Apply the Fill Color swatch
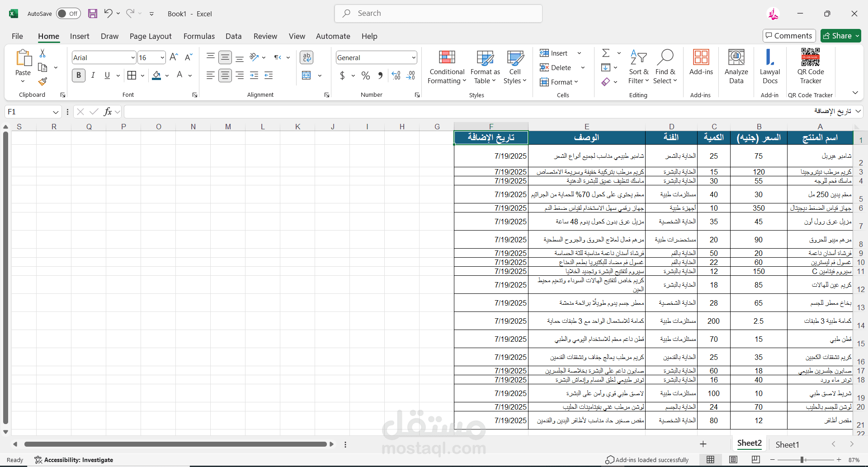The height and width of the screenshot is (467, 868). (156, 75)
